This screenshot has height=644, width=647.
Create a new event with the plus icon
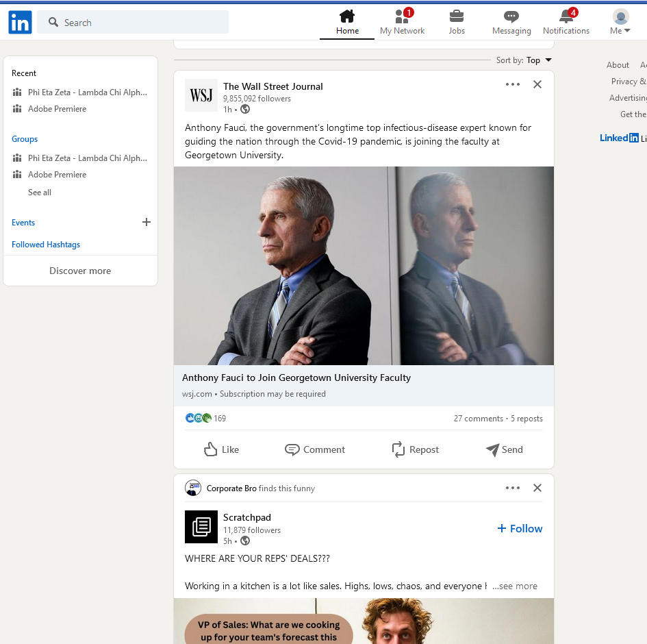(x=147, y=222)
